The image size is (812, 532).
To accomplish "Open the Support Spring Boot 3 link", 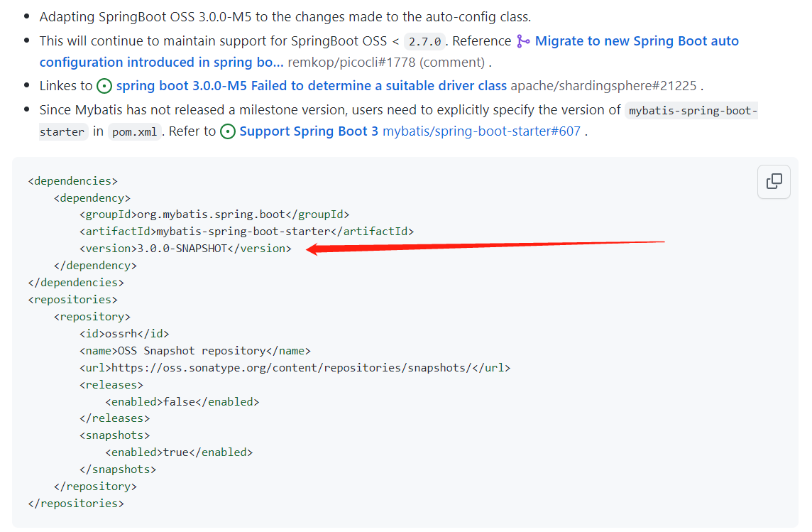I will click(309, 131).
